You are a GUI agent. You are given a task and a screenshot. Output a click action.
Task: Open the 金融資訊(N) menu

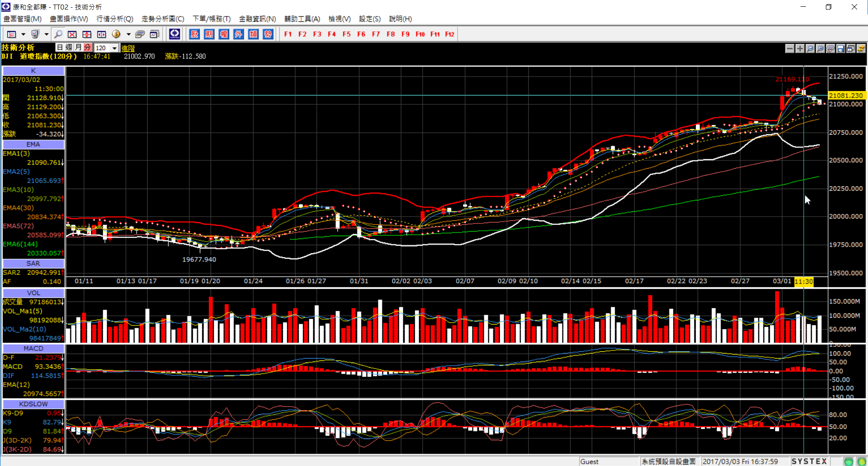coord(257,19)
